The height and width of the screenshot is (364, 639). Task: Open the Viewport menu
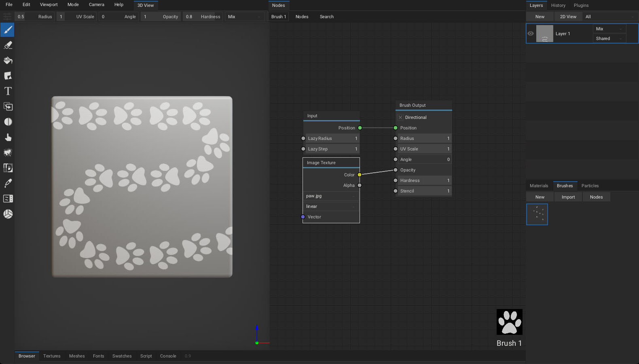(49, 5)
